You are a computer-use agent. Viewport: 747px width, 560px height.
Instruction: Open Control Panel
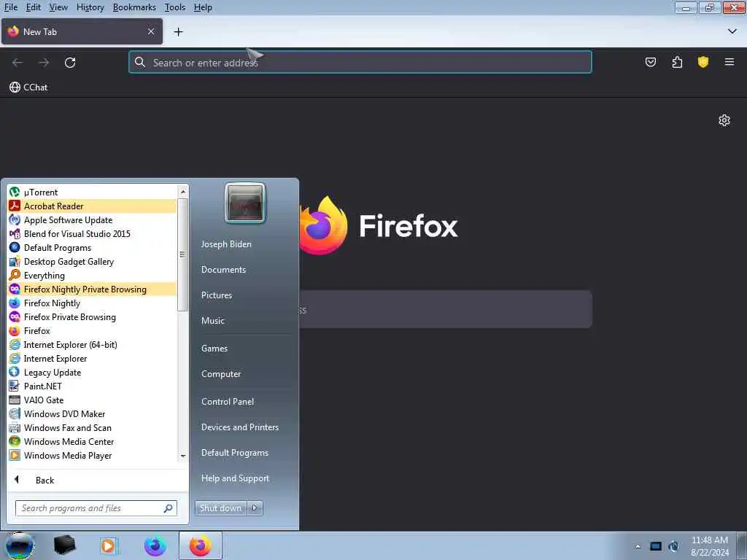click(x=228, y=402)
